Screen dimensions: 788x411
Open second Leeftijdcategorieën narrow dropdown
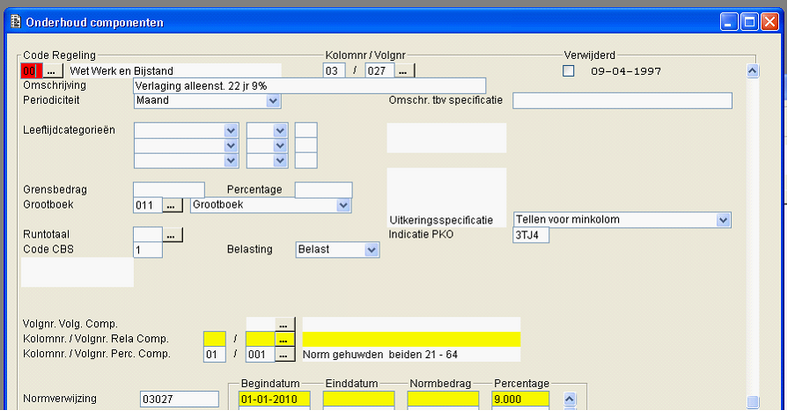pyautogui.click(x=280, y=146)
